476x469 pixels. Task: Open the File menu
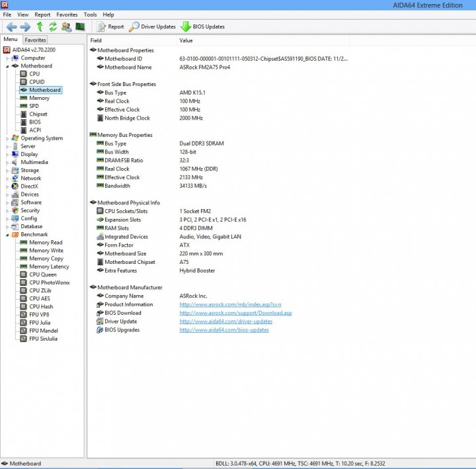(x=7, y=15)
